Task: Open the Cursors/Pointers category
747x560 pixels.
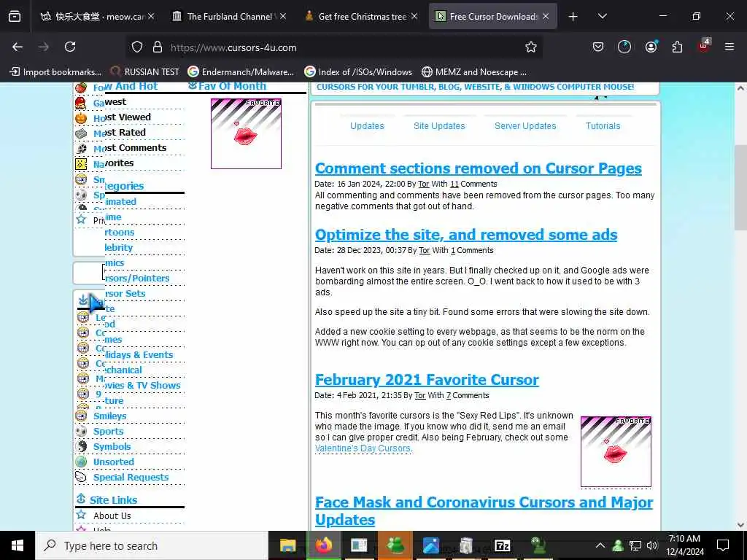Action: click(x=137, y=278)
